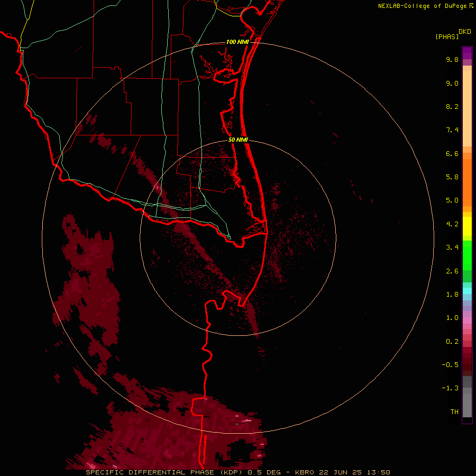476x476 pixels.
Task: Click the 0.2 value on the color scale
Action: (452, 342)
